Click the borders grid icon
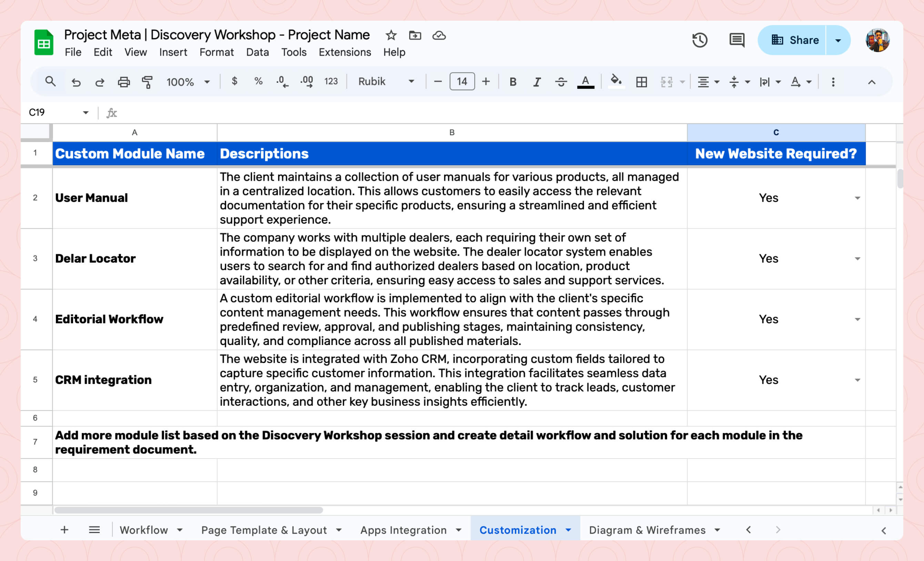The height and width of the screenshot is (561, 924). click(x=641, y=82)
